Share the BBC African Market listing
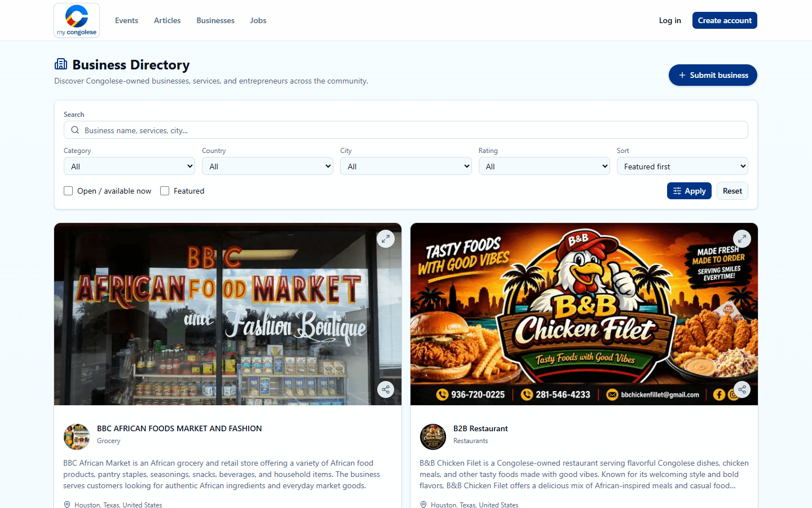This screenshot has height=508, width=812. tap(386, 389)
